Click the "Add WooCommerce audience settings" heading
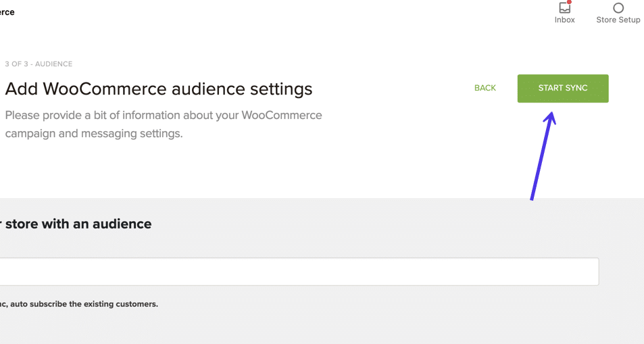Viewport: 644px width, 344px height. (x=159, y=89)
